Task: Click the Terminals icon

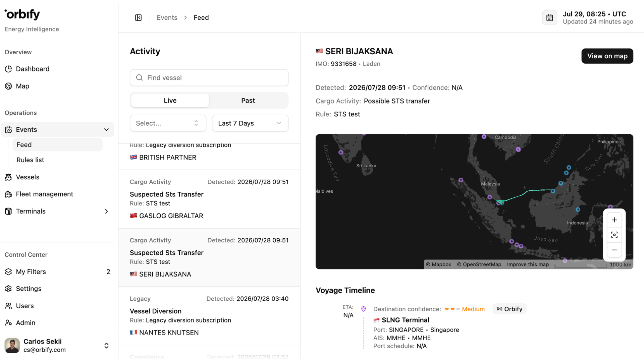Action: 8,211
